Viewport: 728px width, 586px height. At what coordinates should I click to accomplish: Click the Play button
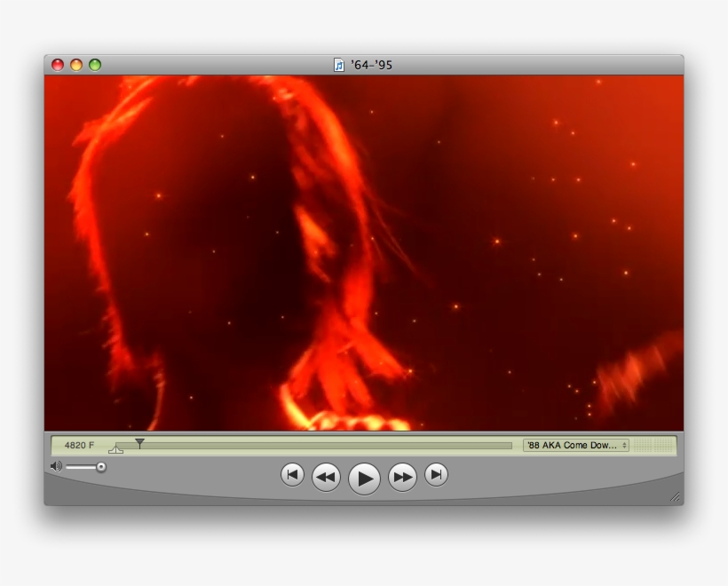(365, 479)
